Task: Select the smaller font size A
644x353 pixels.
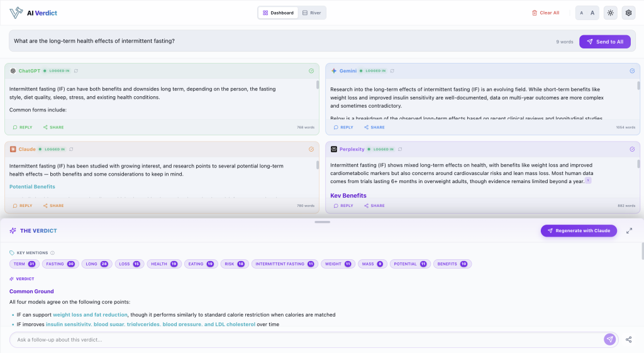Action: 581,13
